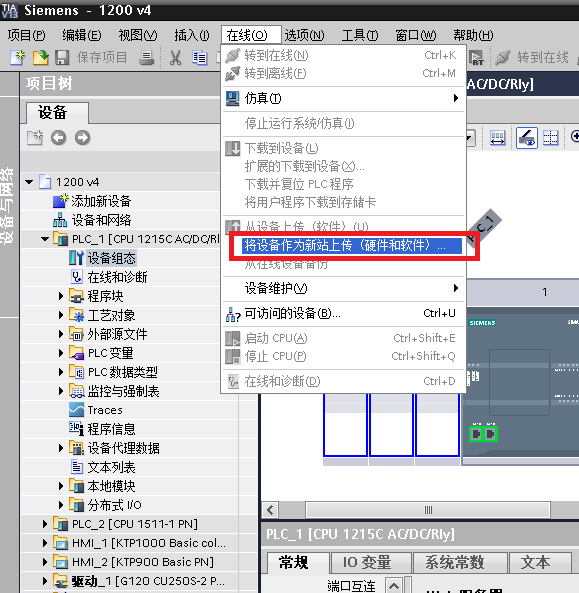Click the 添加新设备 tree item
The width and height of the screenshot is (579, 593).
point(101,201)
